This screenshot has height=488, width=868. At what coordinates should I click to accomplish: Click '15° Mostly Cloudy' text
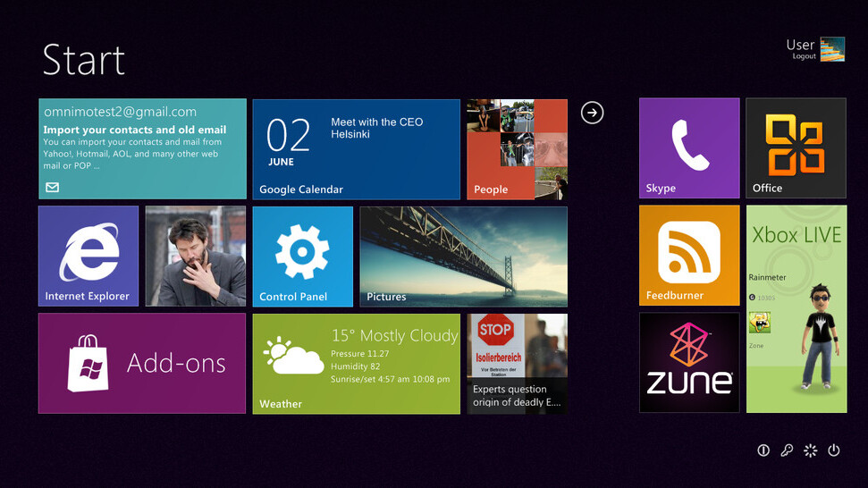coord(395,335)
